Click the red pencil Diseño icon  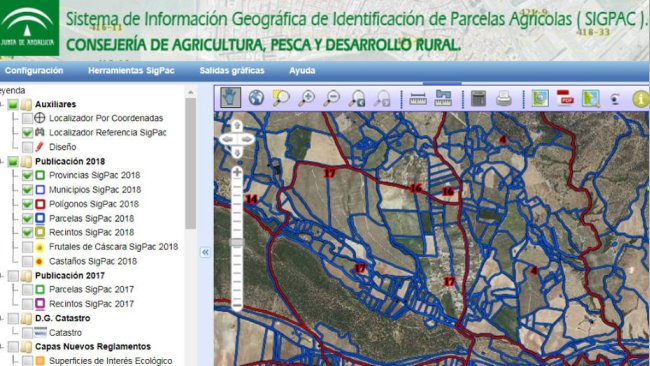click(x=40, y=146)
